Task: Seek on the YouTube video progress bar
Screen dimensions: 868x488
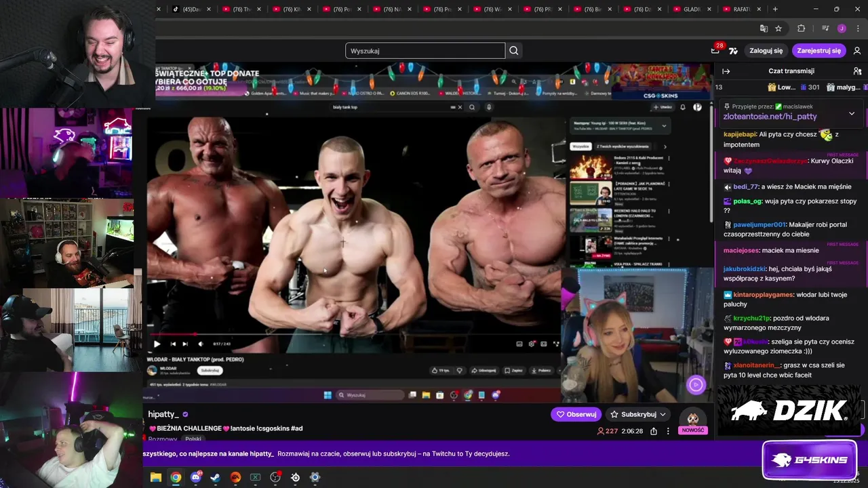Action: pyautogui.click(x=355, y=334)
